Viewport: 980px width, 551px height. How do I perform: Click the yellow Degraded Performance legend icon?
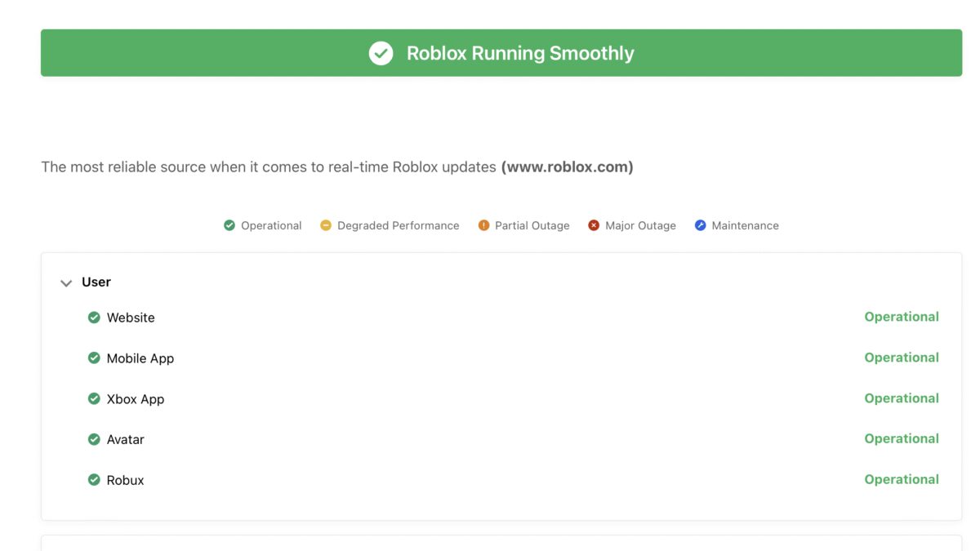pyautogui.click(x=326, y=225)
